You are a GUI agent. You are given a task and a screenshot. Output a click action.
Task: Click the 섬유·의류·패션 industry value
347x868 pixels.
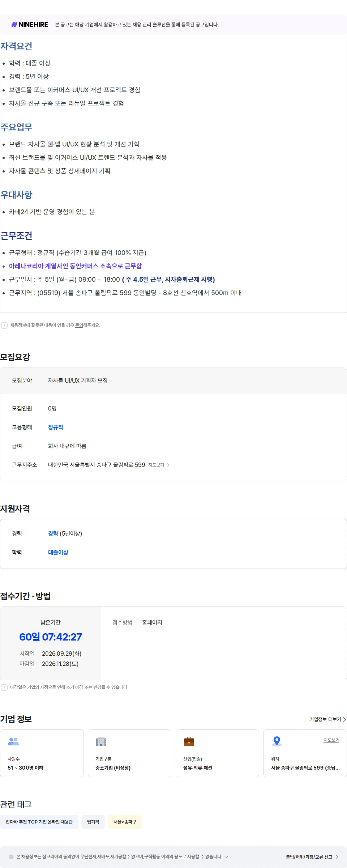click(x=198, y=768)
